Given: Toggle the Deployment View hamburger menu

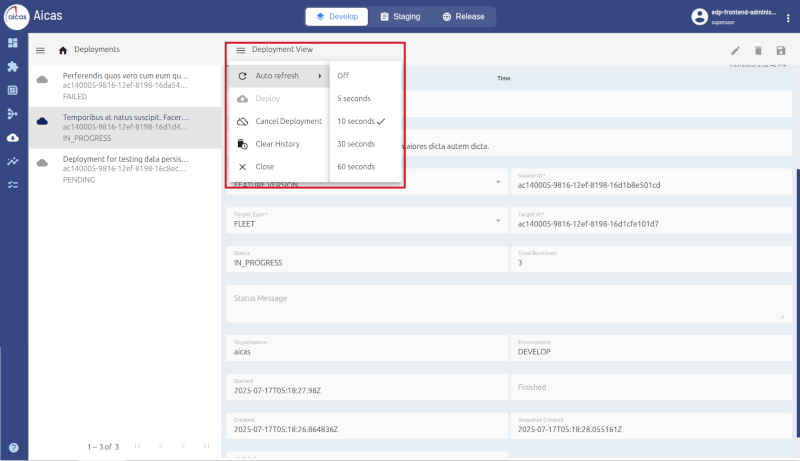Looking at the screenshot, I should point(240,50).
